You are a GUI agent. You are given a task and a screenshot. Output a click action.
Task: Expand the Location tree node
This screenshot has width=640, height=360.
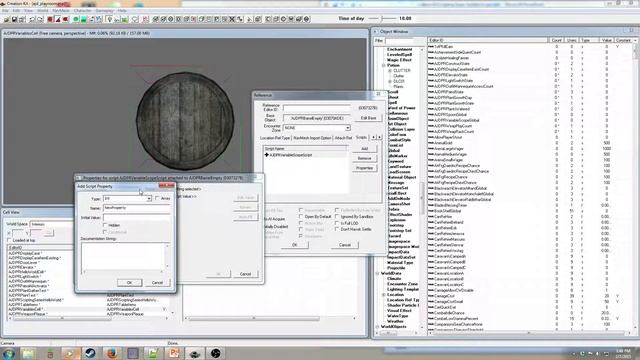click(x=384, y=295)
